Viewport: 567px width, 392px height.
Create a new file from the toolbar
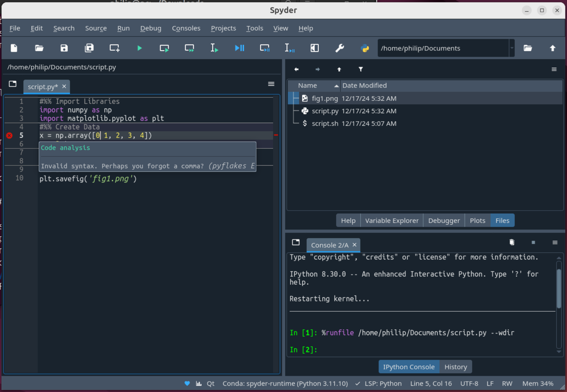point(14,48)
